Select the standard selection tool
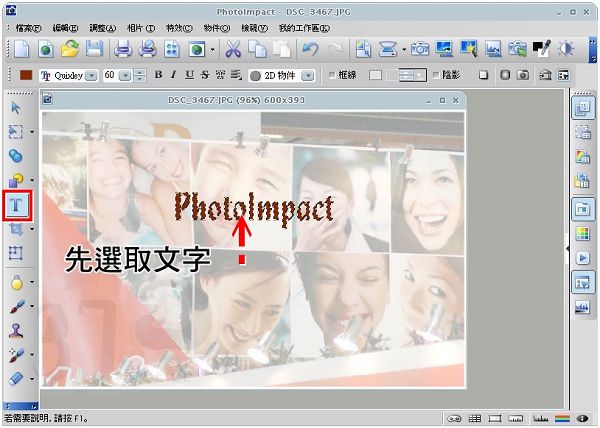Screen dimensions: 600x428 point(16,132)
